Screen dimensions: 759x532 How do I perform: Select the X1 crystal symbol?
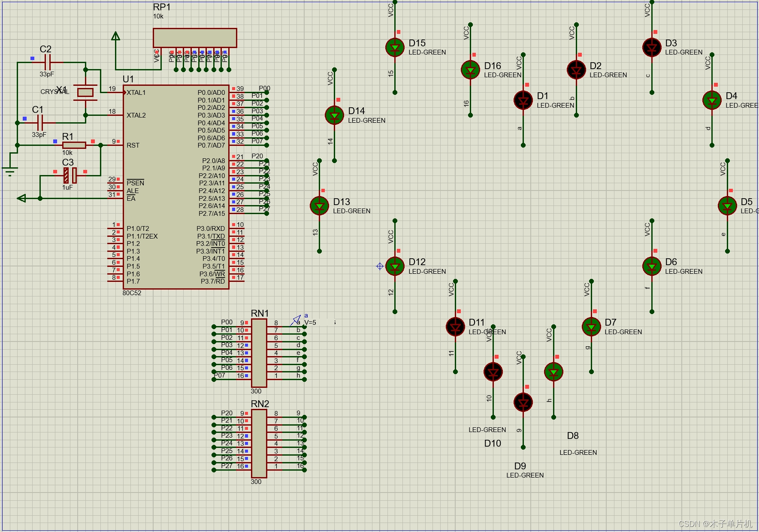[x=85, y=92]
